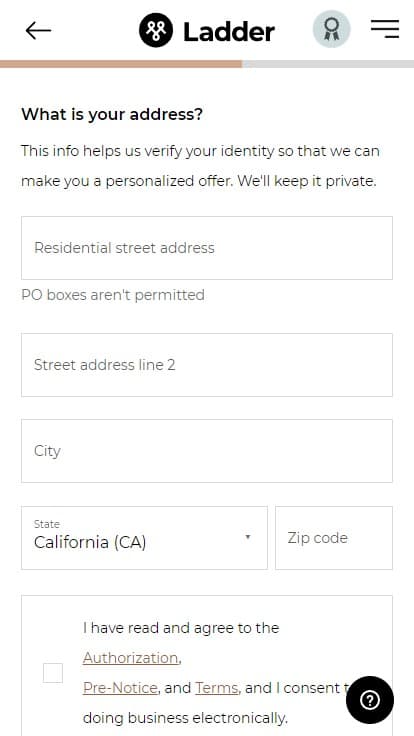Click into the Zip code field

click(x=334, y=538)
